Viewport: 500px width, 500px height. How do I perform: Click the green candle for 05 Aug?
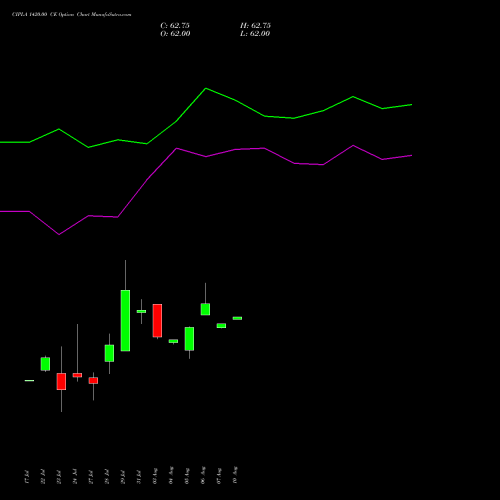coord(189,339)
